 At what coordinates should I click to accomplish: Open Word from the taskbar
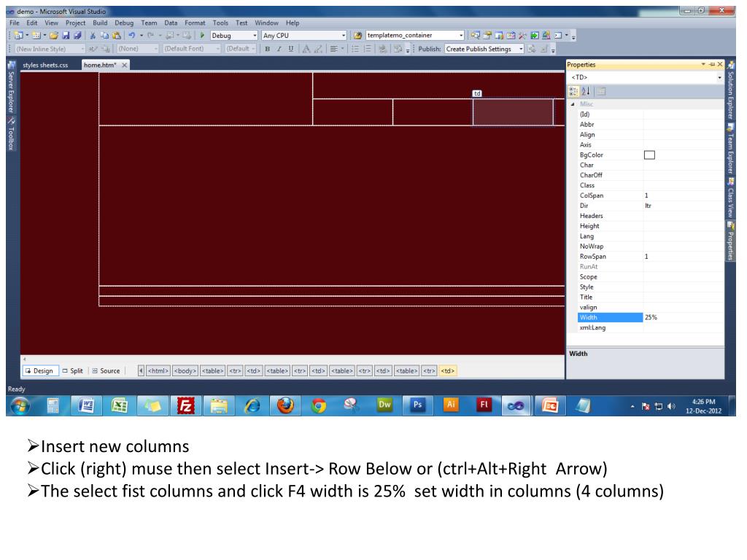(x=86, y=405)
